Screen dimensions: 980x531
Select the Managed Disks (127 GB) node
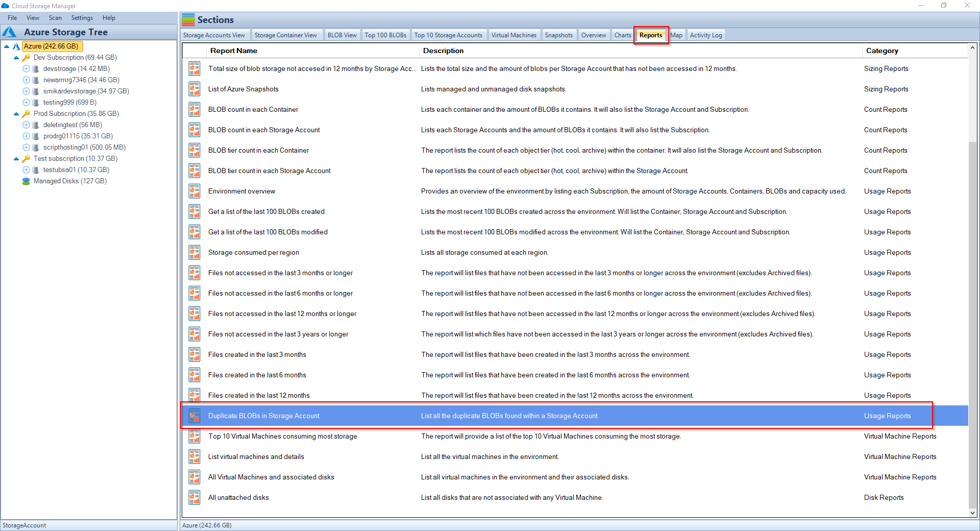click(x=70, y=181)
